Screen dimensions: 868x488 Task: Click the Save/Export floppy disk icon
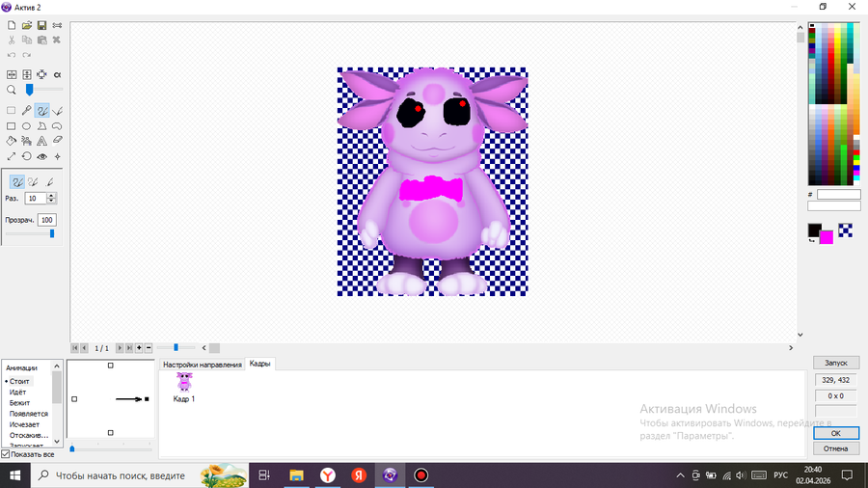pyautogui.click(x=41, y=25)
